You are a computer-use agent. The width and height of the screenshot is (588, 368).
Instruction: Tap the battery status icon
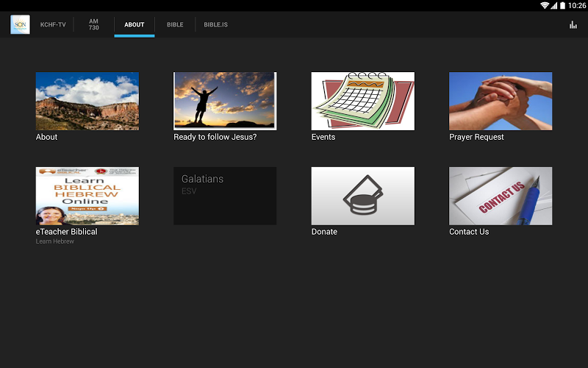[562, 5]
